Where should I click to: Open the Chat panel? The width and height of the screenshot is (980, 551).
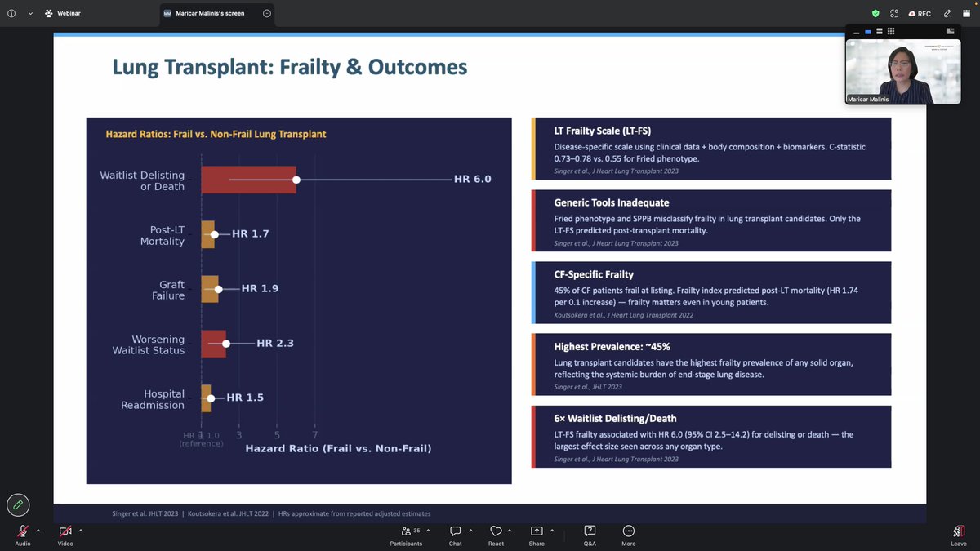[x=456, y=535]
